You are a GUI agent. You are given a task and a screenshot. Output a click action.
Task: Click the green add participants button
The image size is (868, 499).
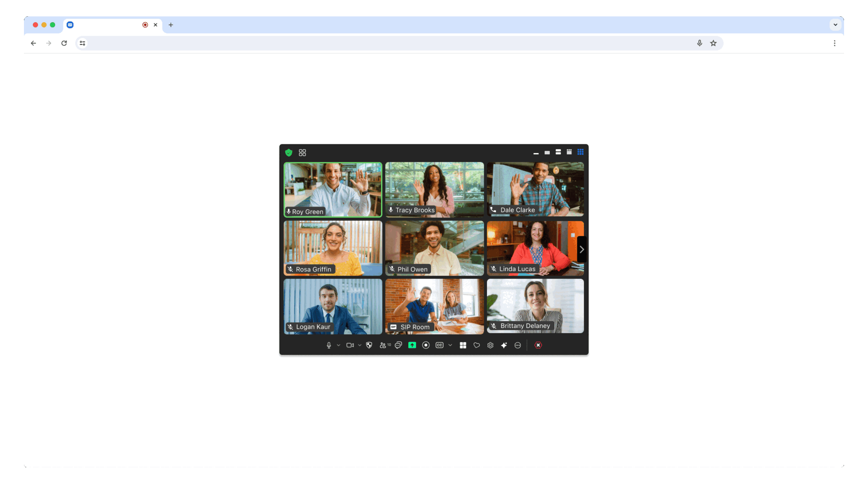413,345
